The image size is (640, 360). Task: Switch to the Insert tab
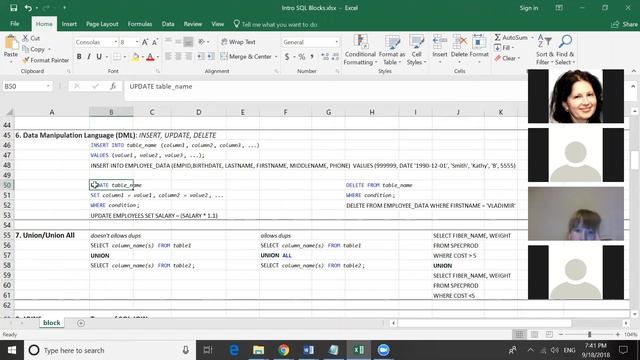pos(69,24)
